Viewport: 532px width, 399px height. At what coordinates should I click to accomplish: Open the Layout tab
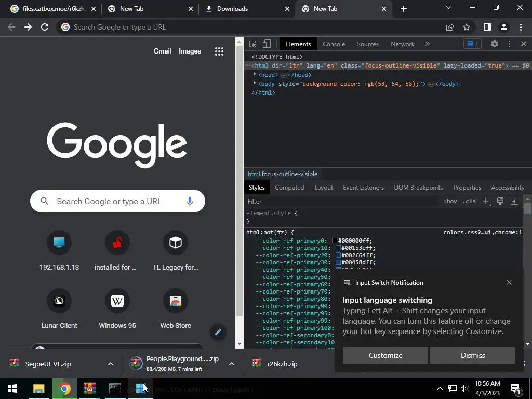pos(324,187)
